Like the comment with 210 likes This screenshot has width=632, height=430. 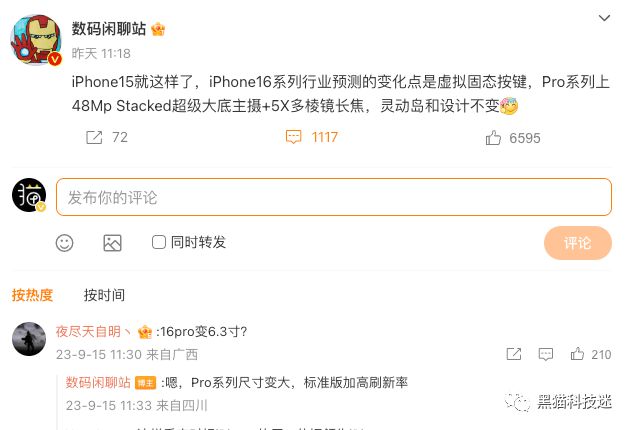tap(577, 354)
